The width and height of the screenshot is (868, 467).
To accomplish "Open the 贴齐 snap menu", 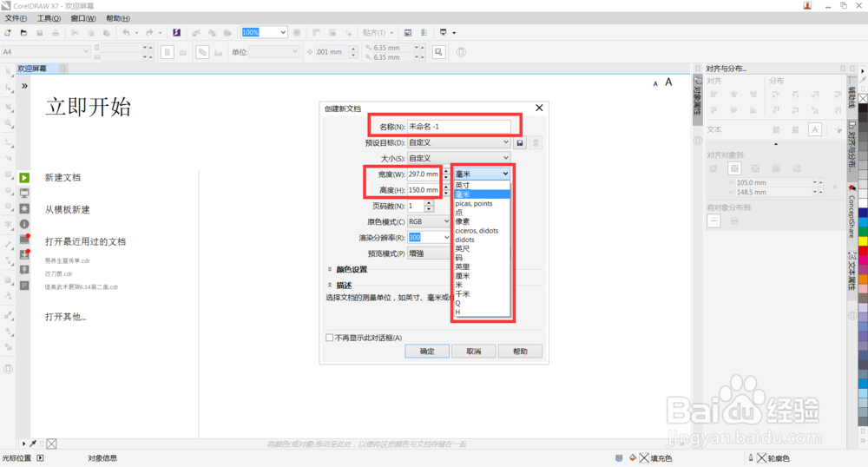I will click(x=378, y=33).
